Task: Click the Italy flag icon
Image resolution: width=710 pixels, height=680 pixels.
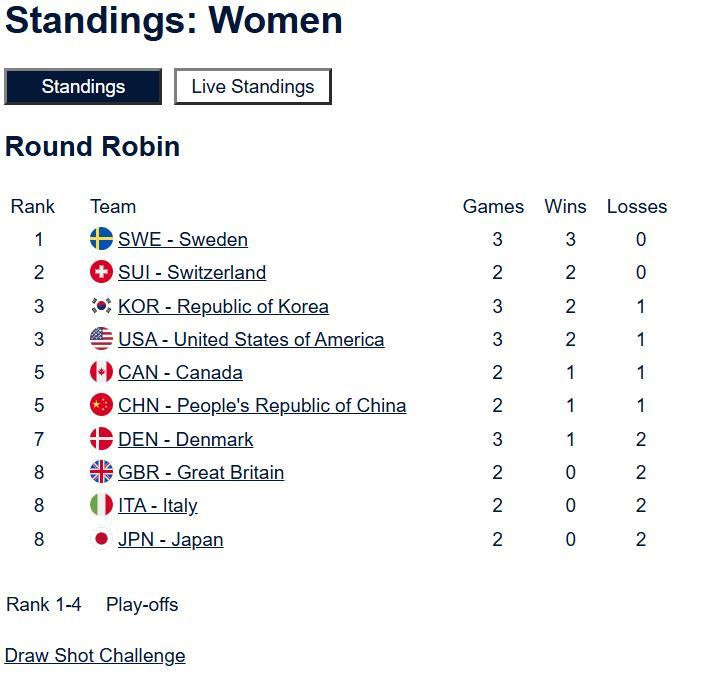Action: coord(101,505)
